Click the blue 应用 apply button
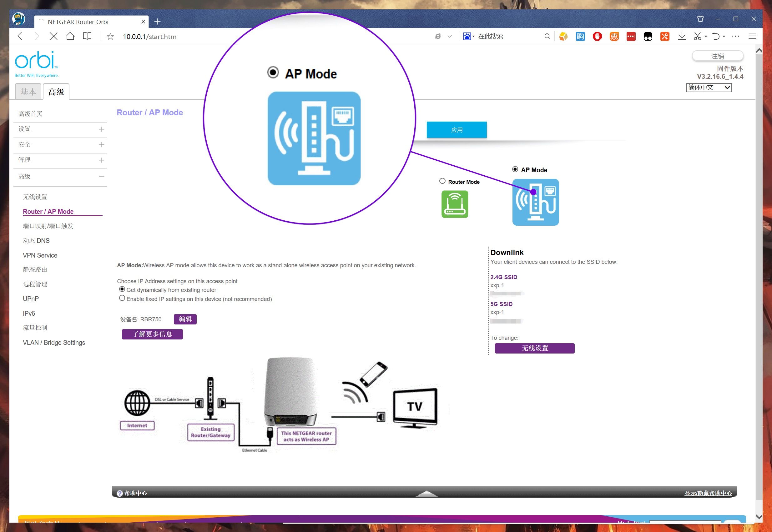This screenshot has height=532, width=772. (x=457, y=130)
